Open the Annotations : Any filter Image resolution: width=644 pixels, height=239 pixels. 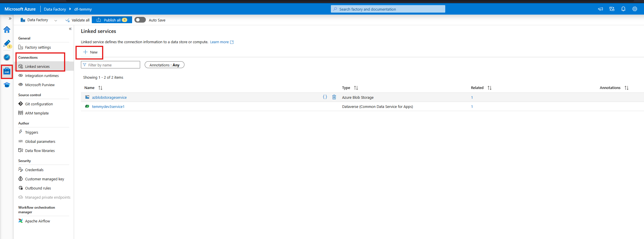pyautogui.click(x=164, y=65)
